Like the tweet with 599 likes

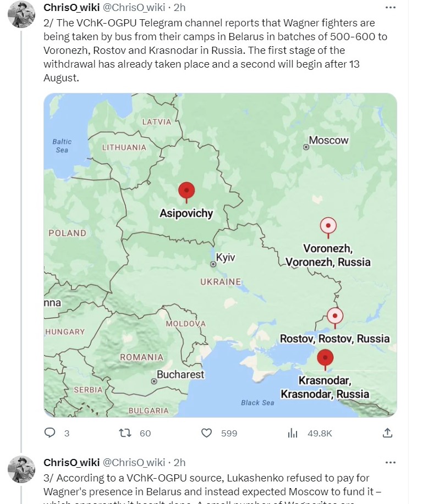click(206, 433)
